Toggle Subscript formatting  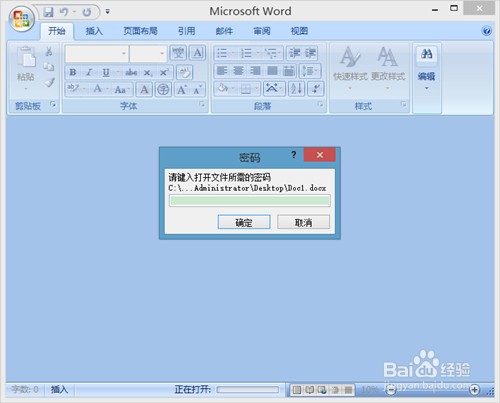click(x=147, y=73)
